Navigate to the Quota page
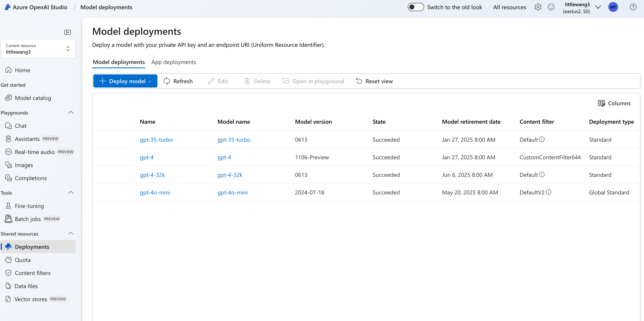Screen dimensions: 644x321 click(38, 260)
